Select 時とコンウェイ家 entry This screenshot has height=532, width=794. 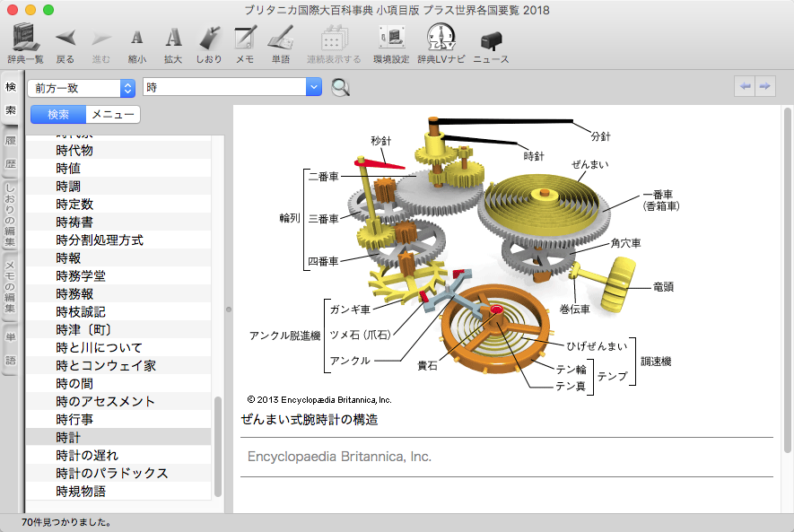coord(118,365)
